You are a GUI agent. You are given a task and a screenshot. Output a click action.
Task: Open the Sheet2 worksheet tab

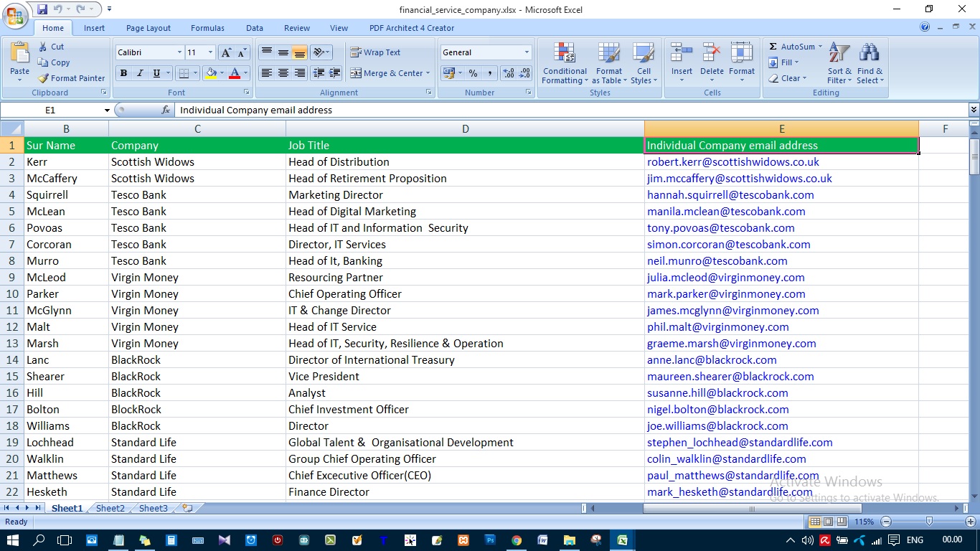[110, 508]
